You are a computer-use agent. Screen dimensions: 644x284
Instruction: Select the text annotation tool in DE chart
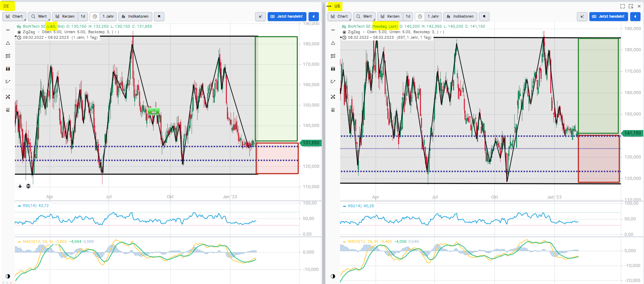tap(8, 69)
